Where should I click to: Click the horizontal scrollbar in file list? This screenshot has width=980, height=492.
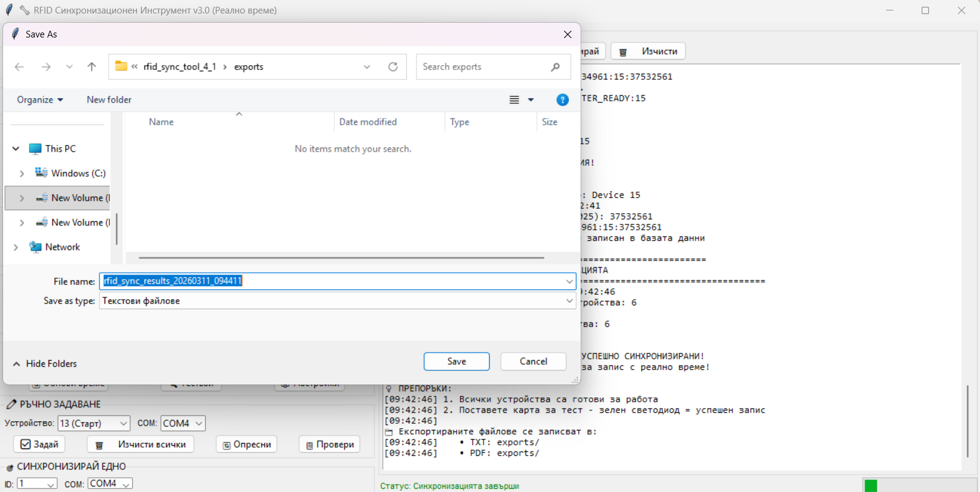pos(341,258)
